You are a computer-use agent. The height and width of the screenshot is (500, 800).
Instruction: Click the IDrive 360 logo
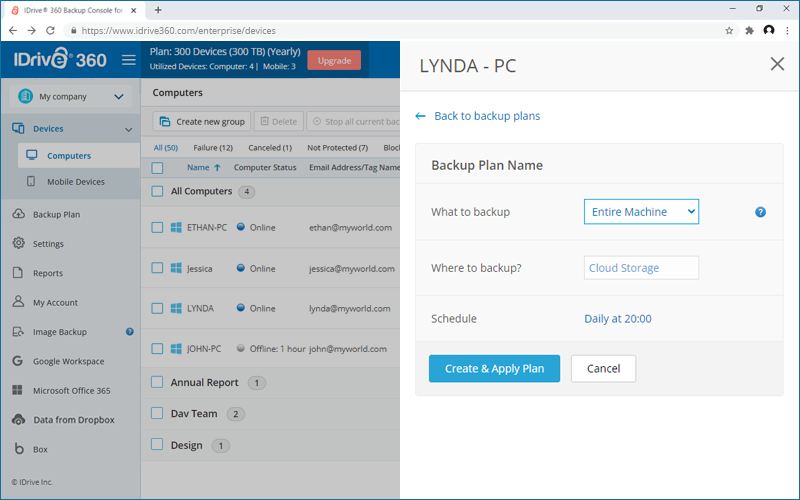coord(60,60)
